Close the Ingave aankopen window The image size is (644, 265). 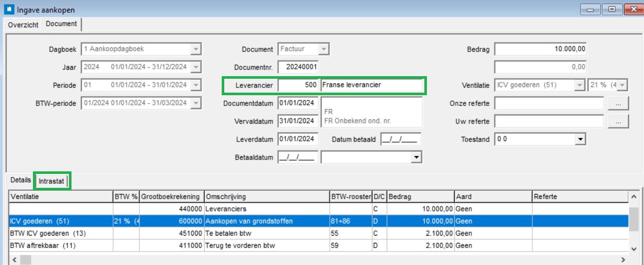click(x=633, y=9)
